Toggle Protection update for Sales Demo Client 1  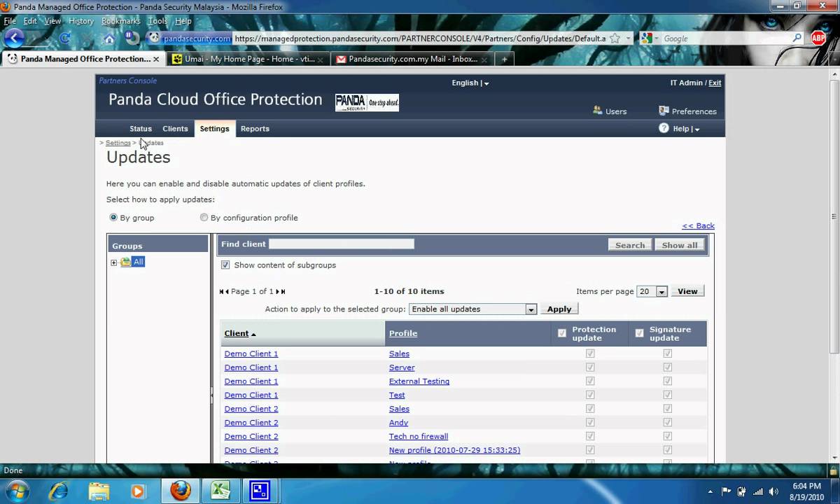click(x=590, y=353)
